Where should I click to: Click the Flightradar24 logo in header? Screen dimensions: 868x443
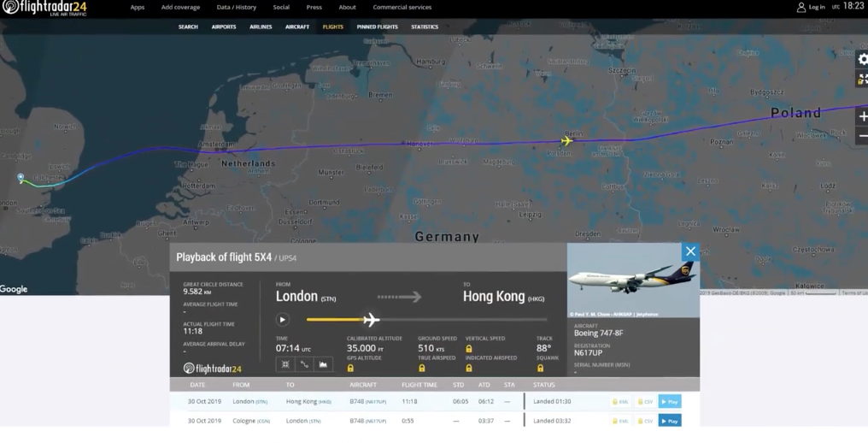coord(44,7)
